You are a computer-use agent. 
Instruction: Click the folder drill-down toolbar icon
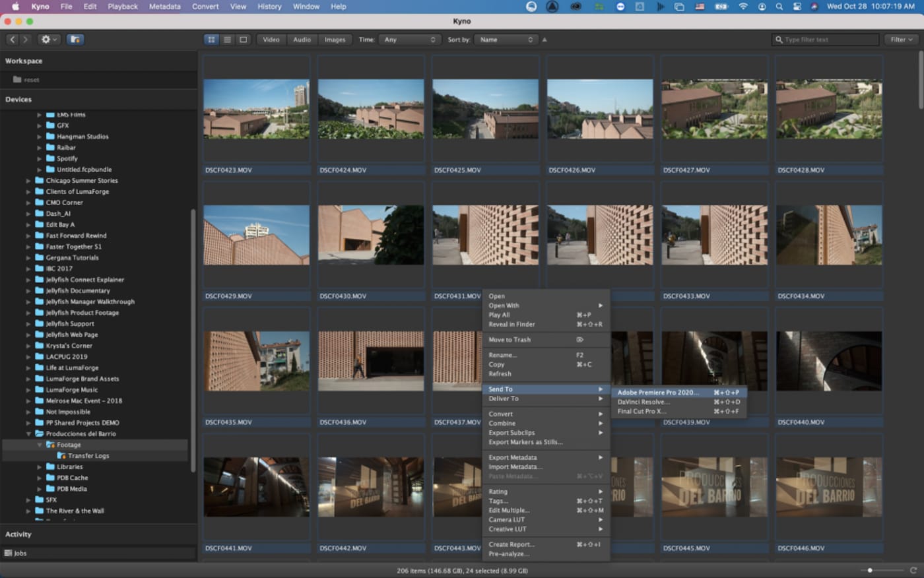[75, 40]
